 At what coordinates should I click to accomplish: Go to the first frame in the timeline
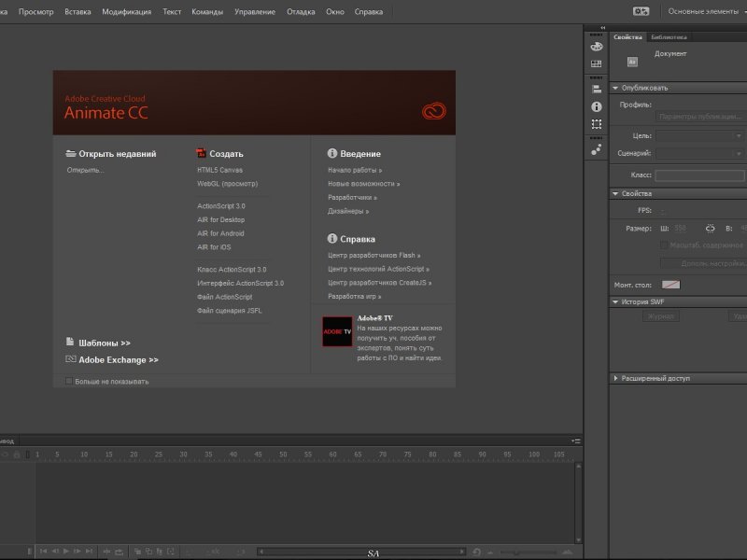click(43, 552)
